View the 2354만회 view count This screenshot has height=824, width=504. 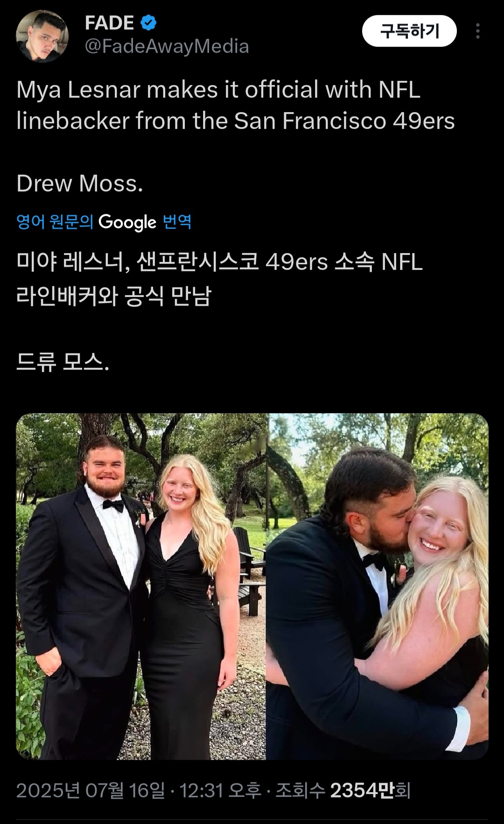(370, 790)
